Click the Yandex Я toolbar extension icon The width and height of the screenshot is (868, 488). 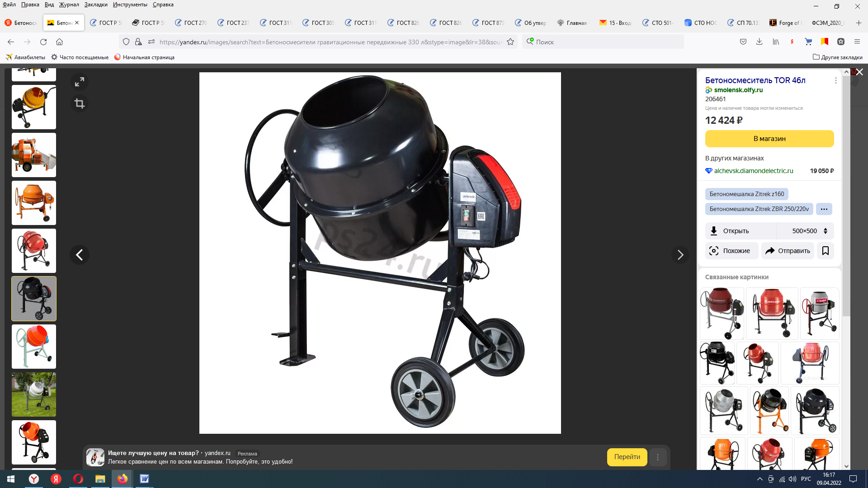tap(792, 42)
